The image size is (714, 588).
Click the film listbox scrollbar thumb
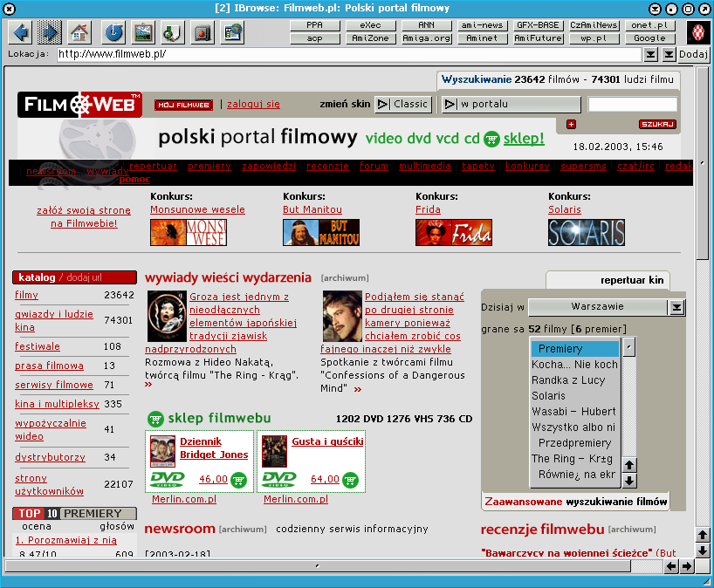pyautogui.click(x=628, y=347)
